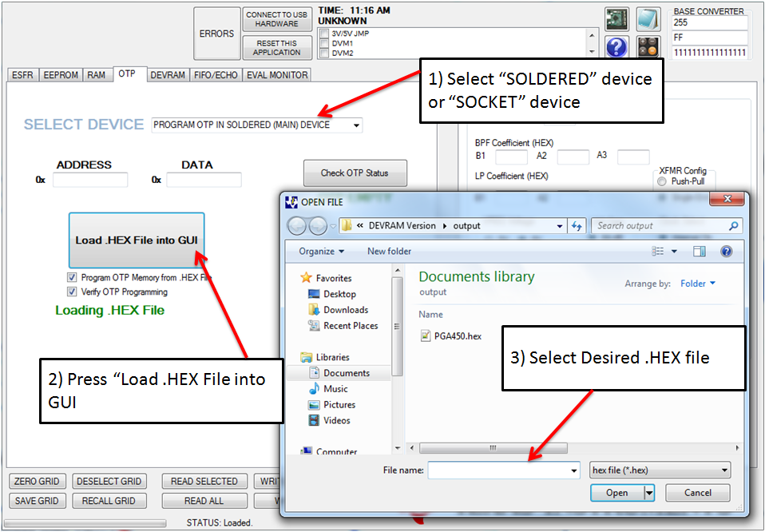Uncheck Program OTP Memory from .HEX File
Screen dimensions: 765x532
point(72,277)
